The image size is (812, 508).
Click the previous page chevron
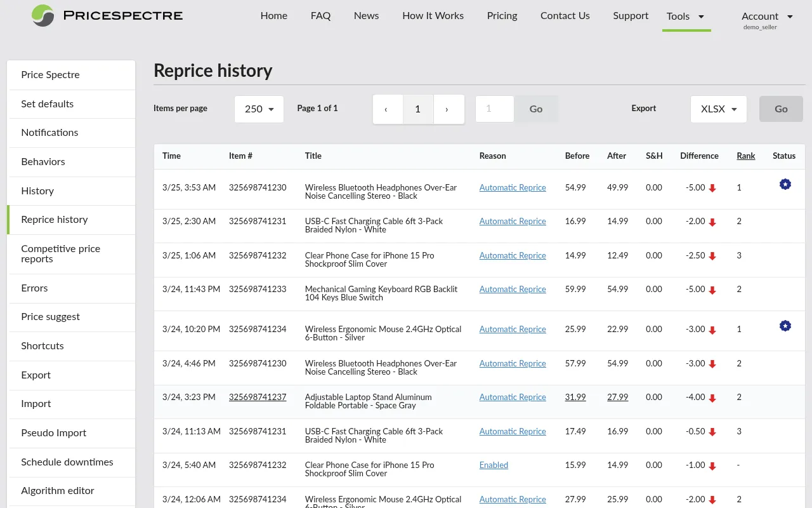click(x=388, y=109)
